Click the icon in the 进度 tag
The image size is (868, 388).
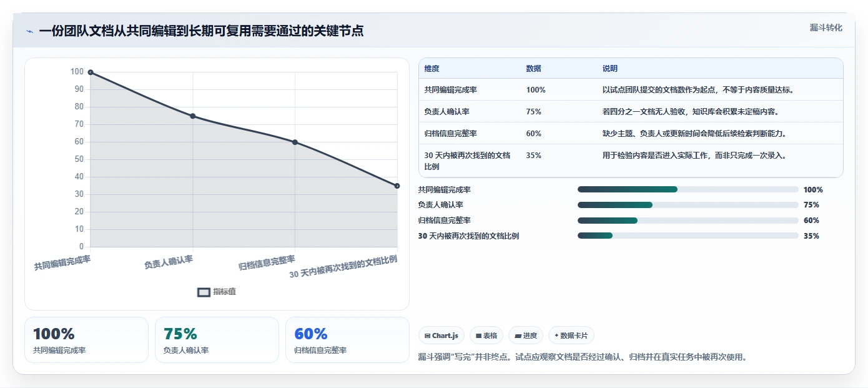[x=518, y=336]
